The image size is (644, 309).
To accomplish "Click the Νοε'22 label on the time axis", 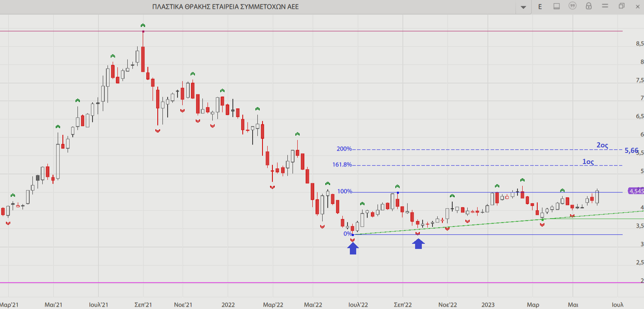I will [448, 305].
